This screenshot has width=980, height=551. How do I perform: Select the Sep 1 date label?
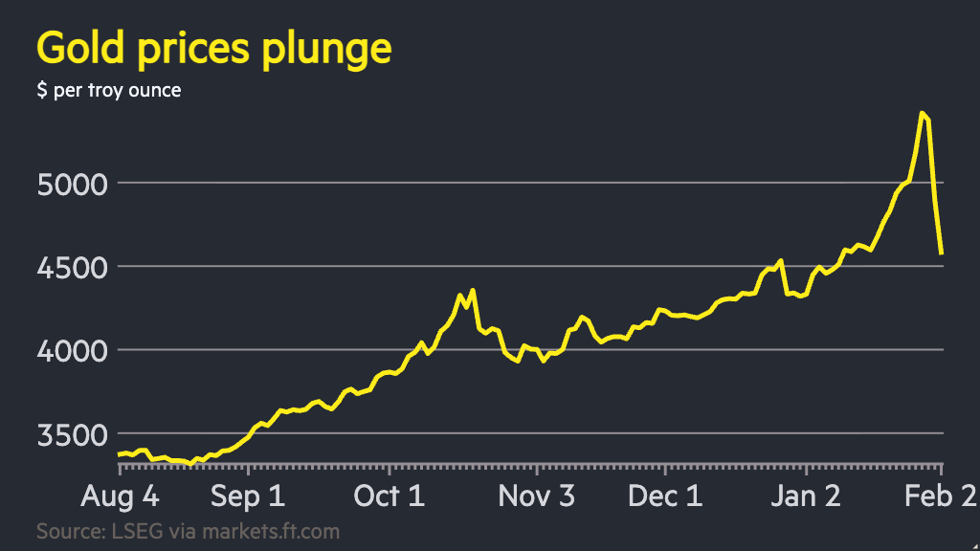tap(247, 496)
